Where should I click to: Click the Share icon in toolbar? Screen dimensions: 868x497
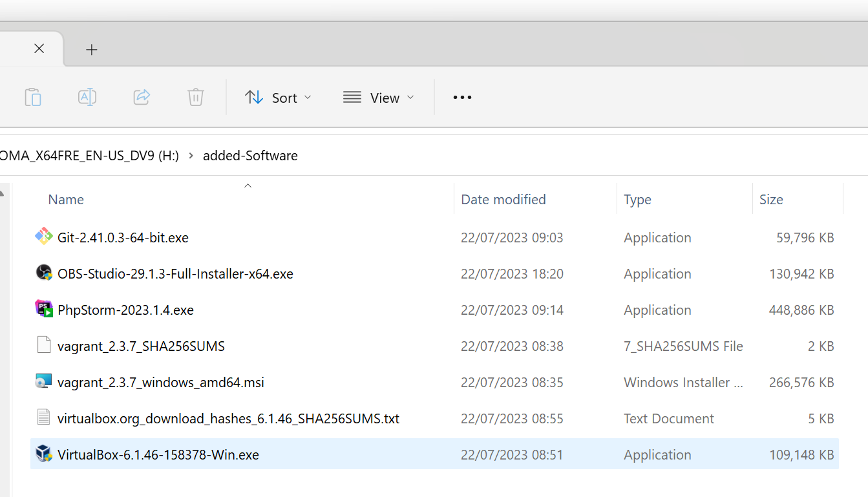tap(142, 98)
